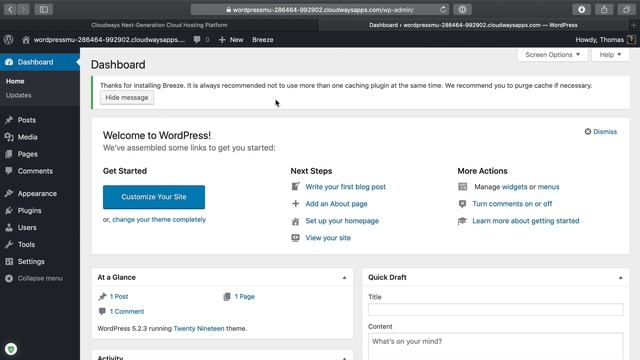Viewport: 640px width, 360px height.
Task: Open the Safari share icon
Action: 604,9
